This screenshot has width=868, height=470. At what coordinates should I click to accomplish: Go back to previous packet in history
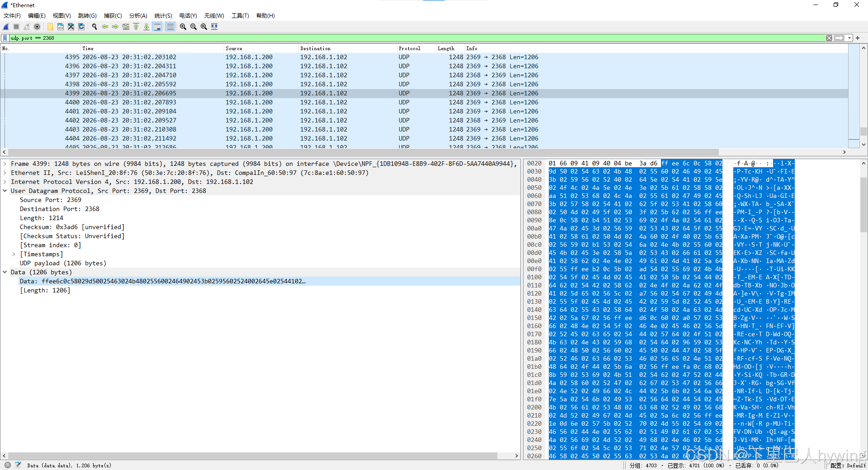105,27
